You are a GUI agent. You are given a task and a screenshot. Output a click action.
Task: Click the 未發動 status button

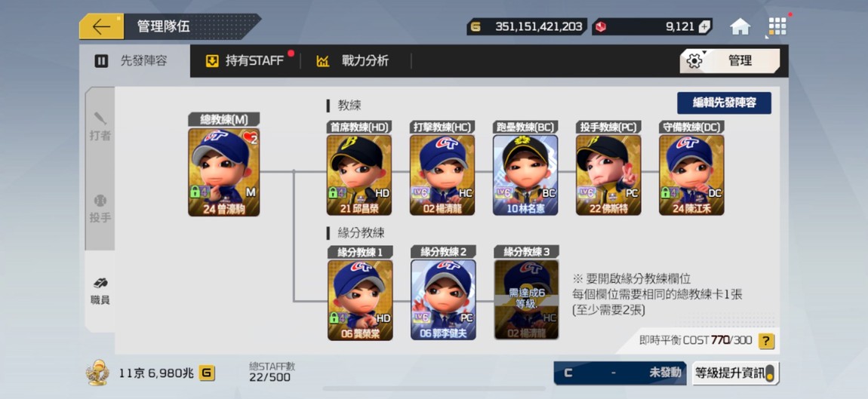click(x=620, y=373)
